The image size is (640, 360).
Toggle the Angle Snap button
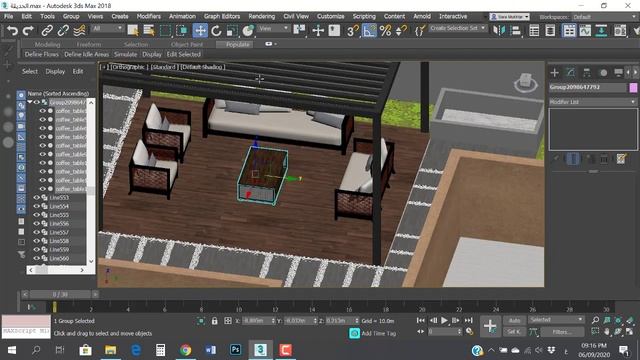(x=369, y=31)
